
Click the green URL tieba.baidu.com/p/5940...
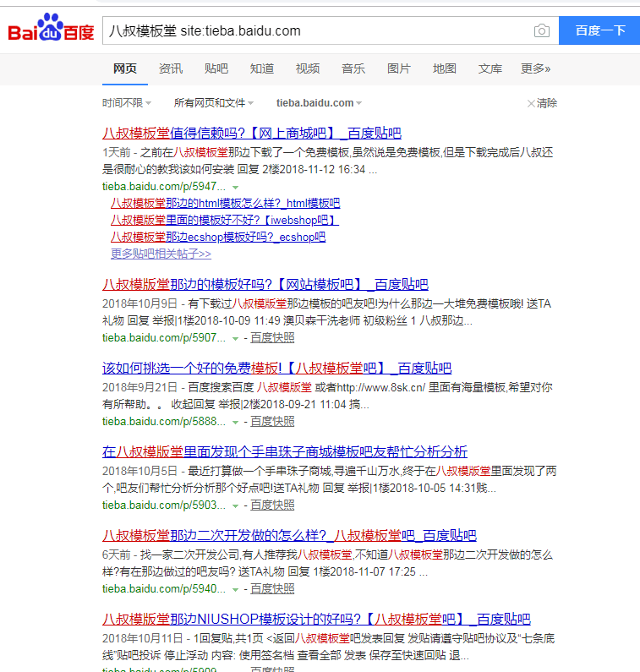tap(164, 589)
